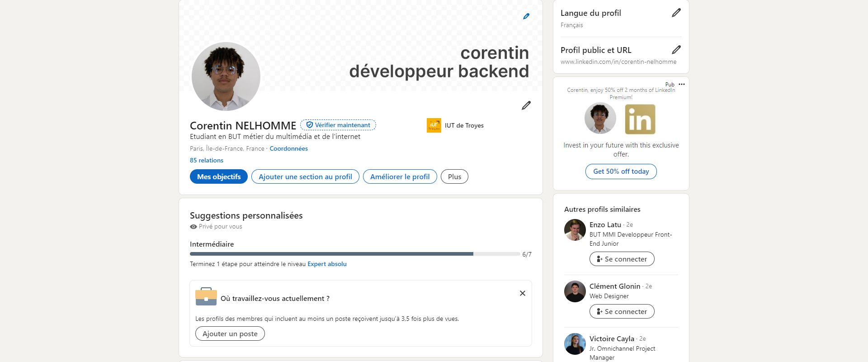Click the profile completion progress bar
The image size is (868, 362).
click(355, 254)
